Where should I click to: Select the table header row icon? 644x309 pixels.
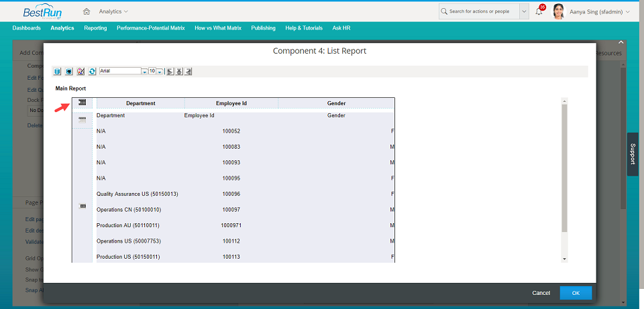click(83, 102)
